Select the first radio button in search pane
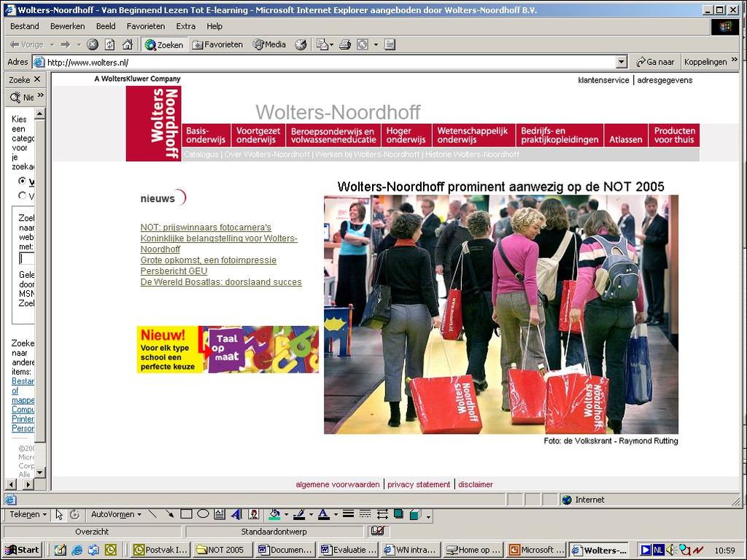Image resolution: width=747 pixels, height=560 pixels. tap(22, 181)
